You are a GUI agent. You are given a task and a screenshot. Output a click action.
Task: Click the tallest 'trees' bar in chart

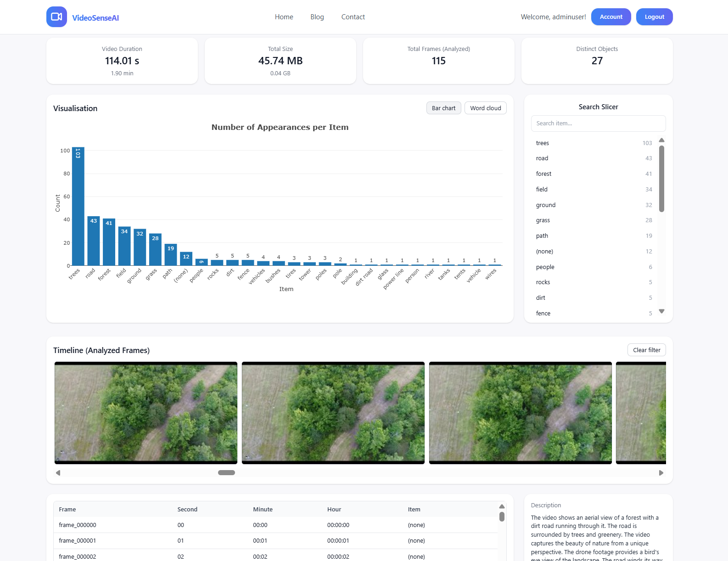pos(78,207)
